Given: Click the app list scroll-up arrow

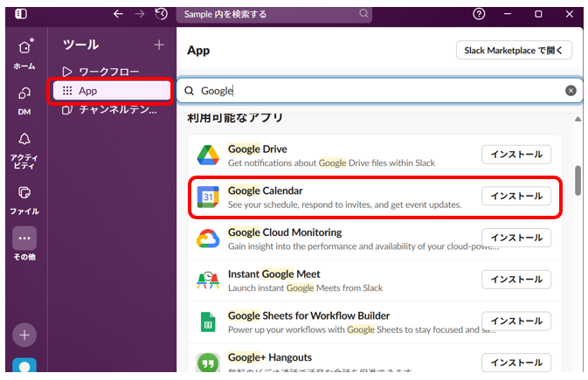Looking at the screenshot, I should pyautogui.click(x=578, y=120).
